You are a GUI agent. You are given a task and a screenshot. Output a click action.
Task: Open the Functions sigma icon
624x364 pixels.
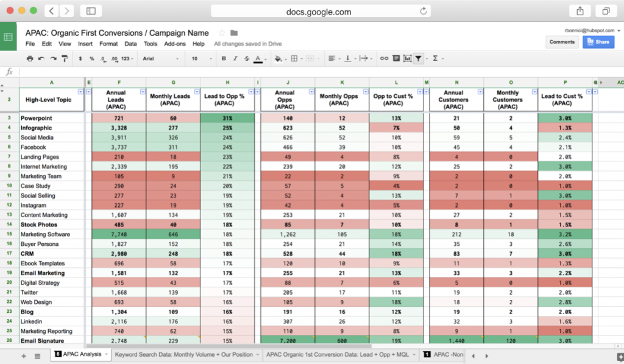click(436, 58)
